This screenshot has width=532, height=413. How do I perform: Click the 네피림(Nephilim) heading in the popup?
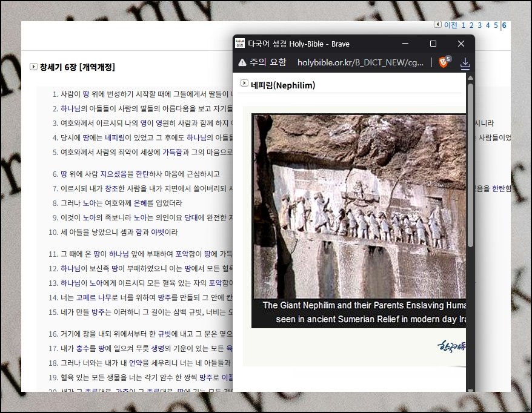283,85
